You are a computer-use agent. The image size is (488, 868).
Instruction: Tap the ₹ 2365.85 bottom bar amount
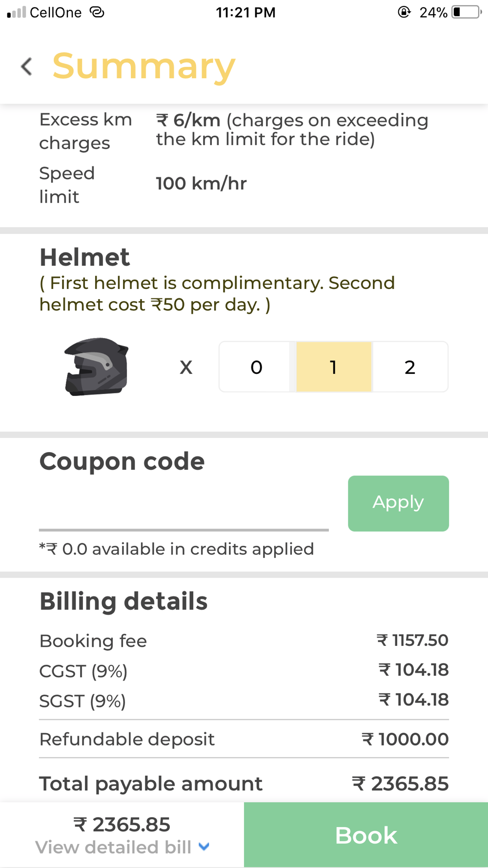pyautogui.click(x=122, y=825)
